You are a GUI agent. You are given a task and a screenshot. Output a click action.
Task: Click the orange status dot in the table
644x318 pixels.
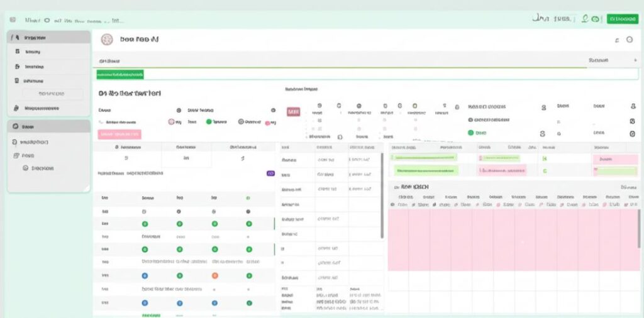tap(214, 275)
